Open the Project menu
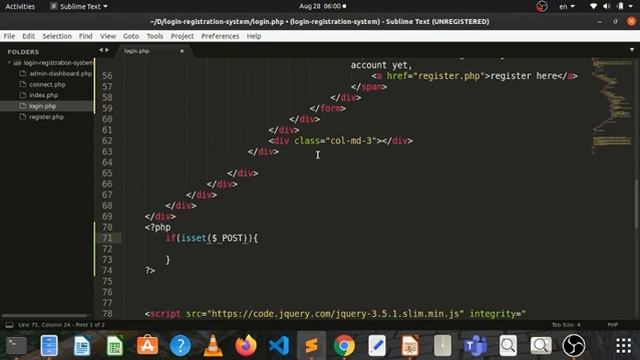 coord(182,36)
